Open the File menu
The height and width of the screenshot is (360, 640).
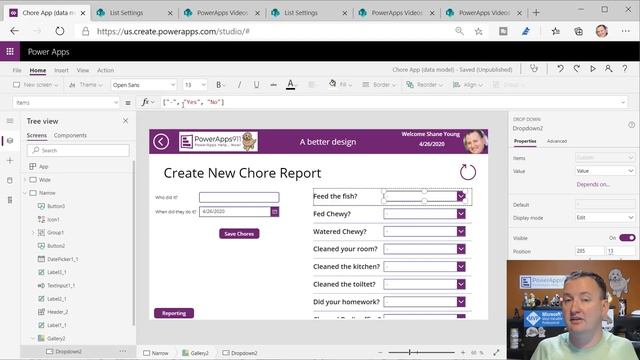pyautogui.click(x=17, y=70)
